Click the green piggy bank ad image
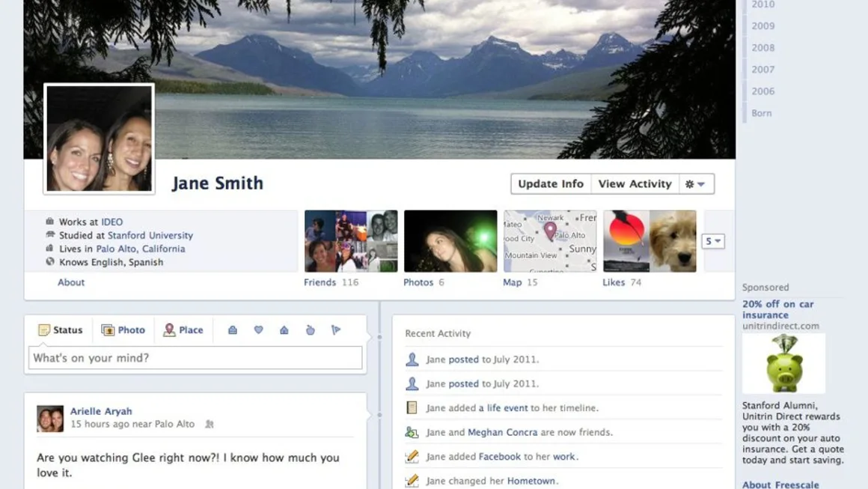This screenshot has width=868, height=489. [784, 363]
